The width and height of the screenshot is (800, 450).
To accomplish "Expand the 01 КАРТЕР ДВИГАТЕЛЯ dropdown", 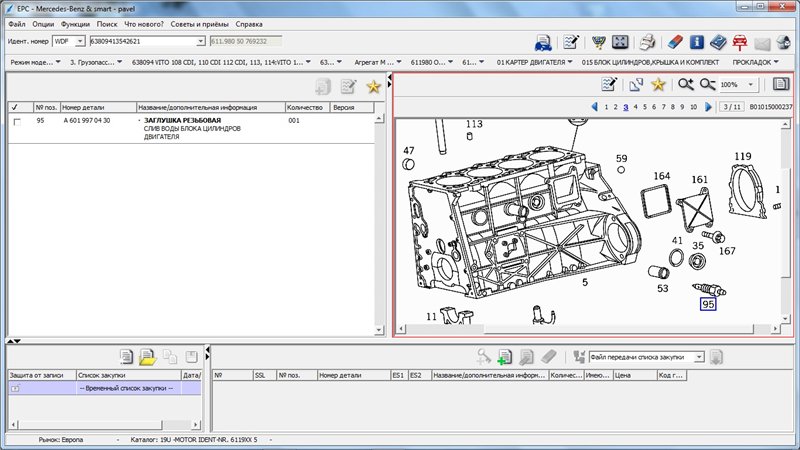I will click(x=570, y=62).
